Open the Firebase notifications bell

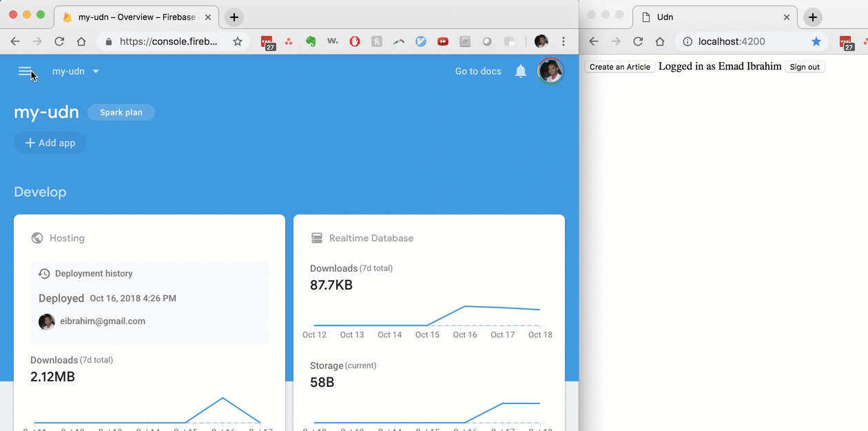tap(521, 71)
